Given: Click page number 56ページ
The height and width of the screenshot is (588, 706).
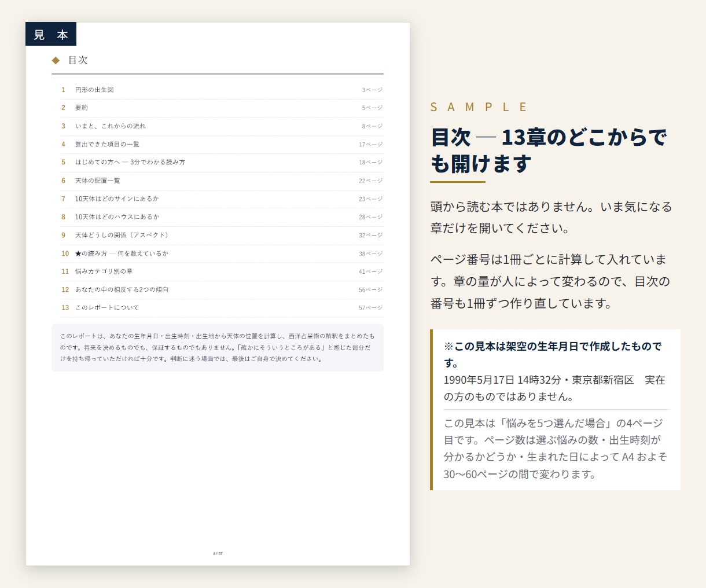Looking at the screenshot, I should (370, 289).
